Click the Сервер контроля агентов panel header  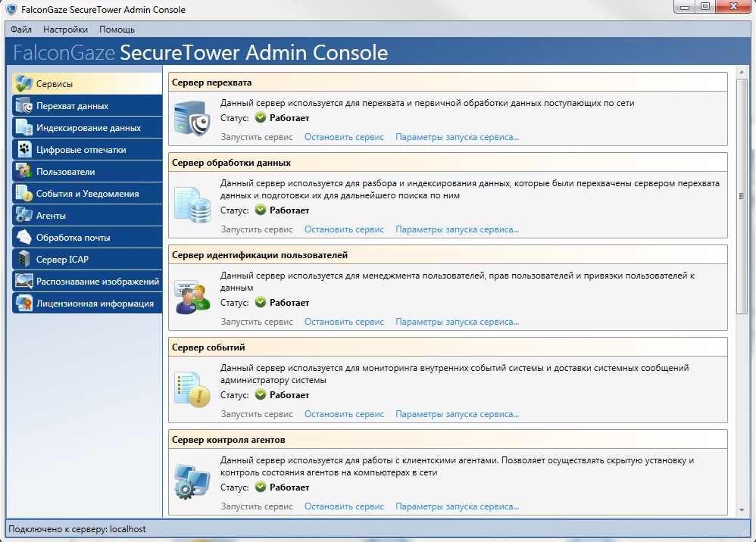click(448, 439)
